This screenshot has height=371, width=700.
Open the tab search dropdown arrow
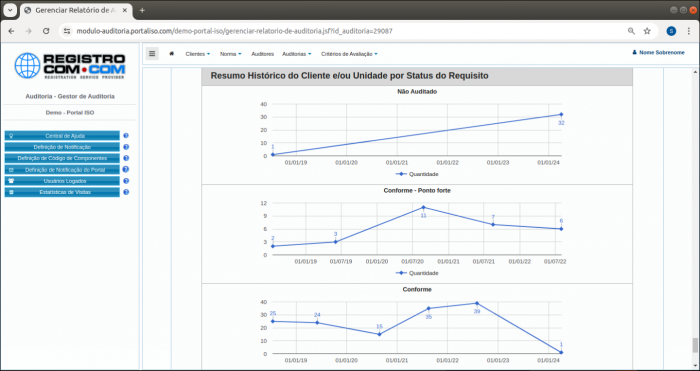tap(9, 10)
